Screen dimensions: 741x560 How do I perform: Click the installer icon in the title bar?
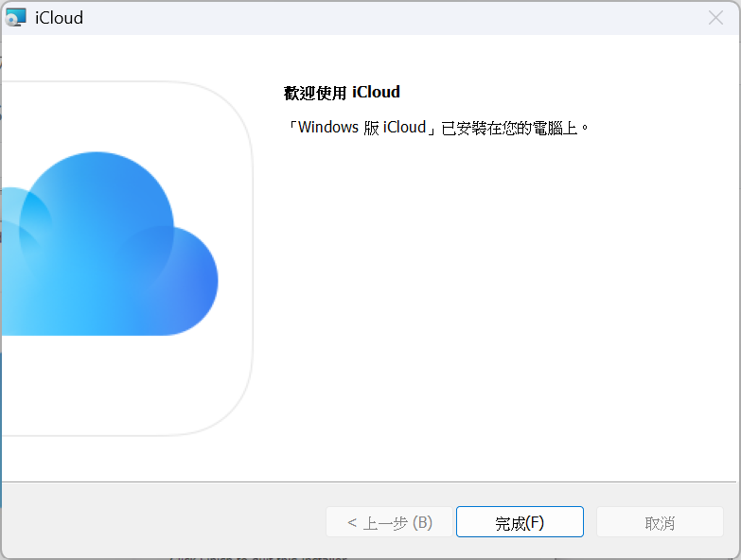[16, 18]
